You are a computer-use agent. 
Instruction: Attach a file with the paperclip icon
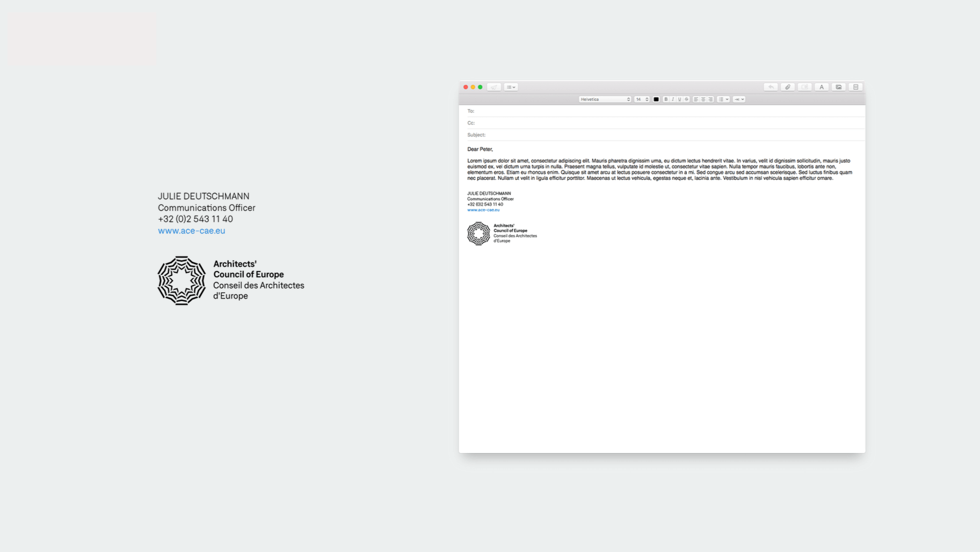tap(788, 87)
